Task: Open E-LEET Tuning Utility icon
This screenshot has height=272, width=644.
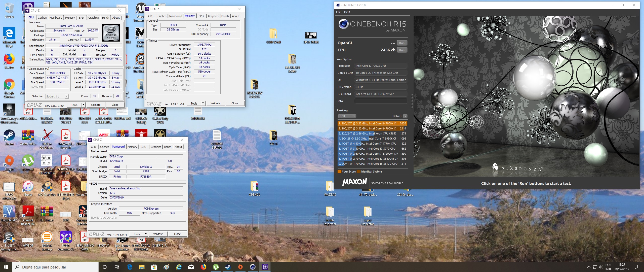Action: pos(9,241)
